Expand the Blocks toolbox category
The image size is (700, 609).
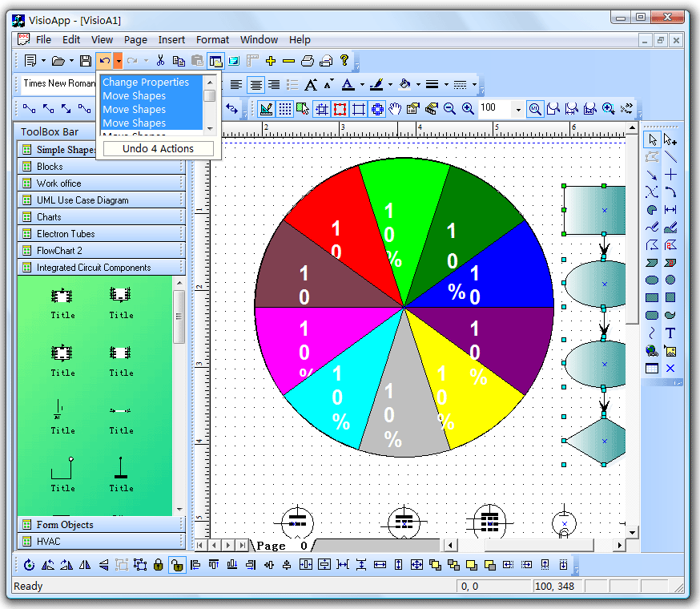tap(101, 167)
